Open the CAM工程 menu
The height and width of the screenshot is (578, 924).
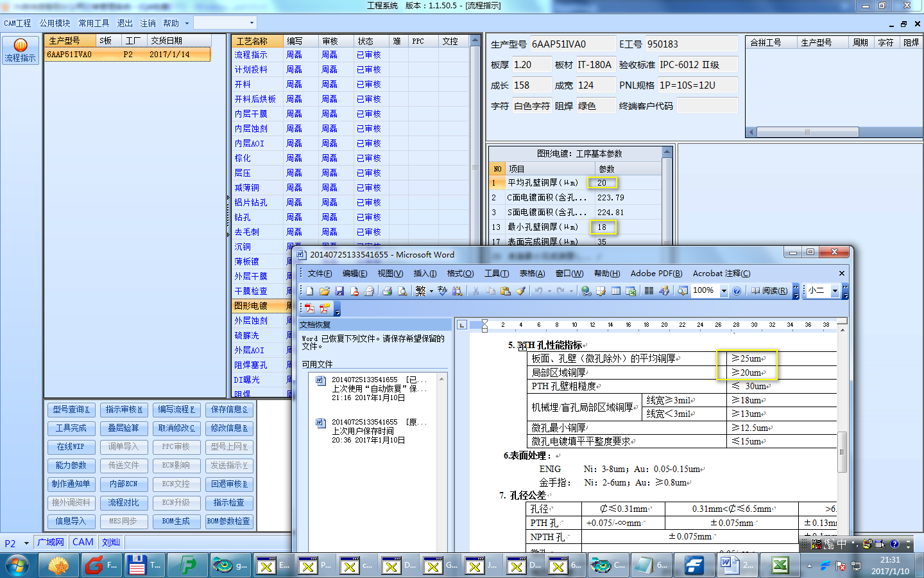pos(17,23)
